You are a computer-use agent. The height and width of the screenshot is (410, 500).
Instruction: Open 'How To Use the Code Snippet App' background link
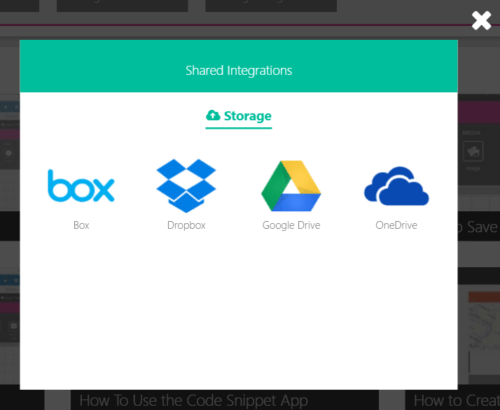tap(193, 400)
